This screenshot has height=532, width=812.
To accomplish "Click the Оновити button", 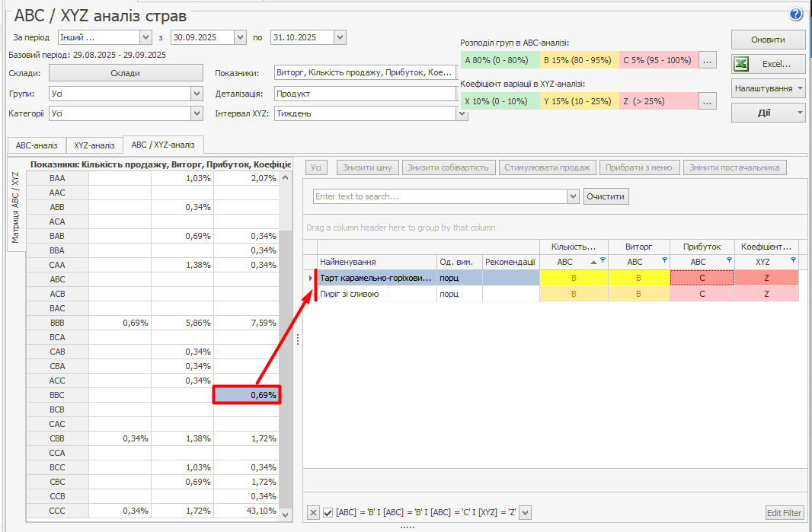I will click(768, 40).
